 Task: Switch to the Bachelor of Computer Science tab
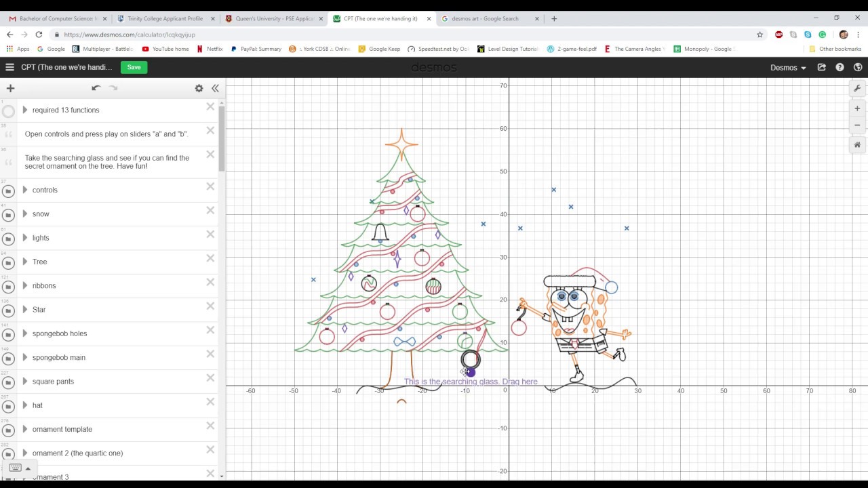(x=58, y=19)
